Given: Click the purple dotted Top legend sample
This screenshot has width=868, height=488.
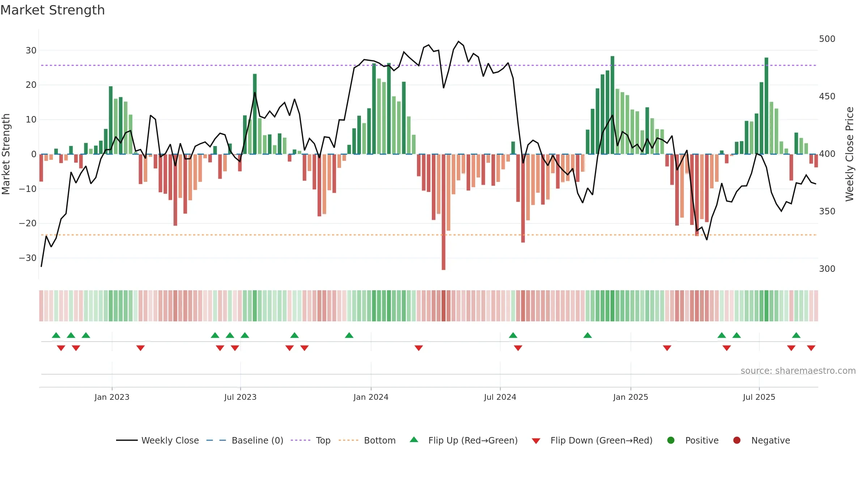Looking at the screenshot, I should (301, 440).
